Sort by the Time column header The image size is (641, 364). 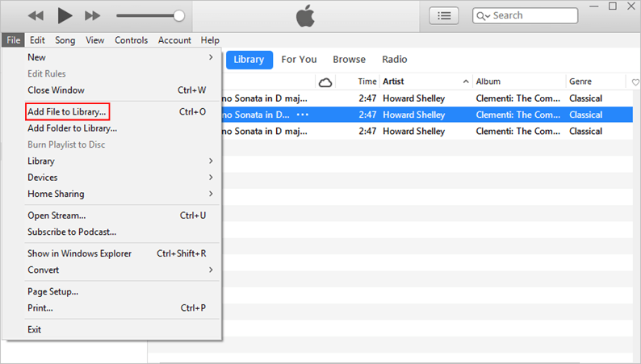(367, 82)
